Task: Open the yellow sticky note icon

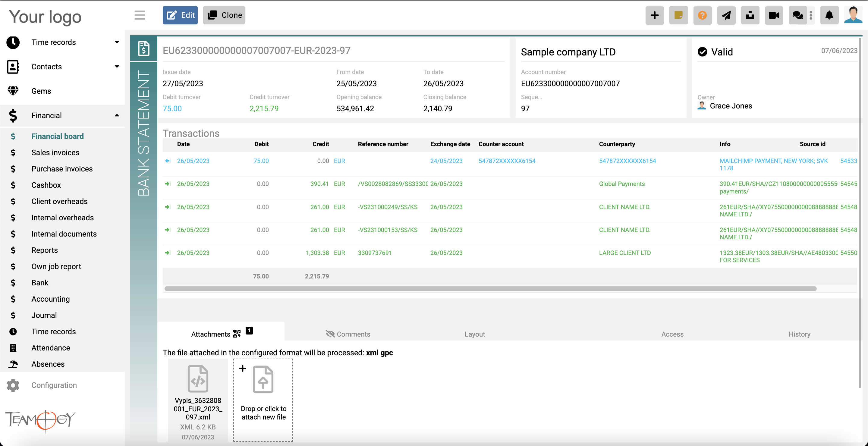Action: click(679, 15)
